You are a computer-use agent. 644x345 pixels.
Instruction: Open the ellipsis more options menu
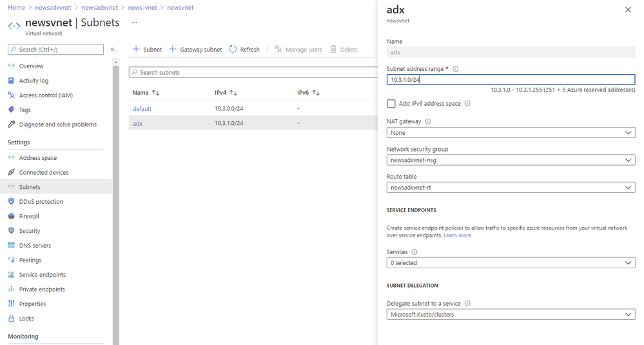pyautogui.click(x=134, y=23)
